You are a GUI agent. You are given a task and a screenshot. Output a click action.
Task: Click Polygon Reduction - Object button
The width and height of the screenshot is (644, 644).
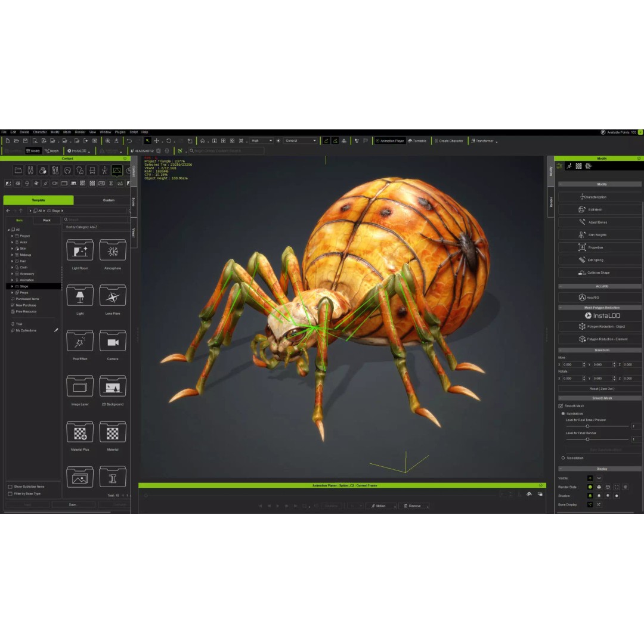[600, 327]
